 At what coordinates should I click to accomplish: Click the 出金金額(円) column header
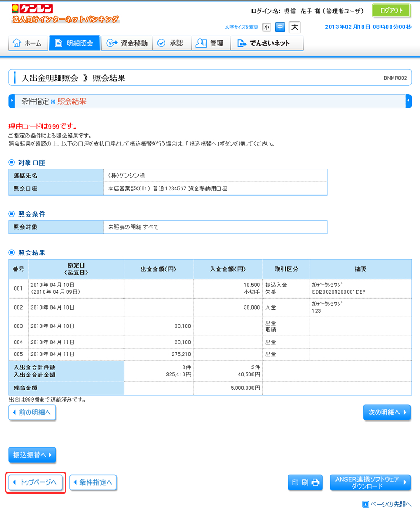(x=159, y=269)
